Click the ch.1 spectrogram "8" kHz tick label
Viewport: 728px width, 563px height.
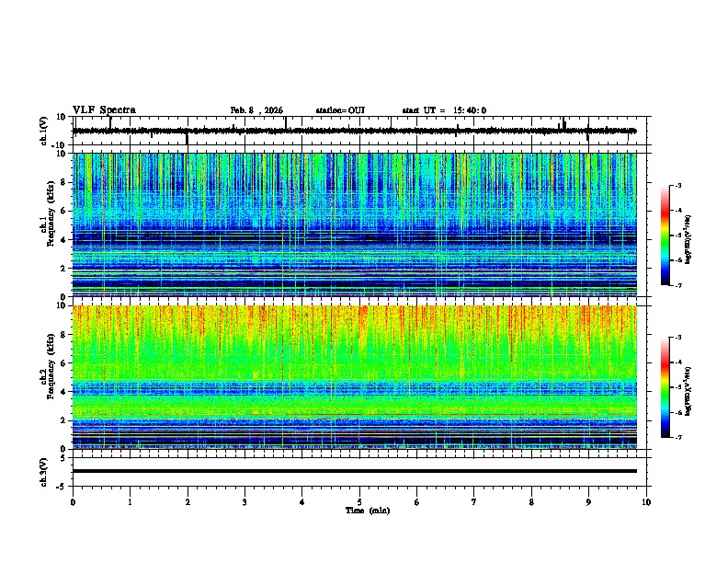pos(63,182)
